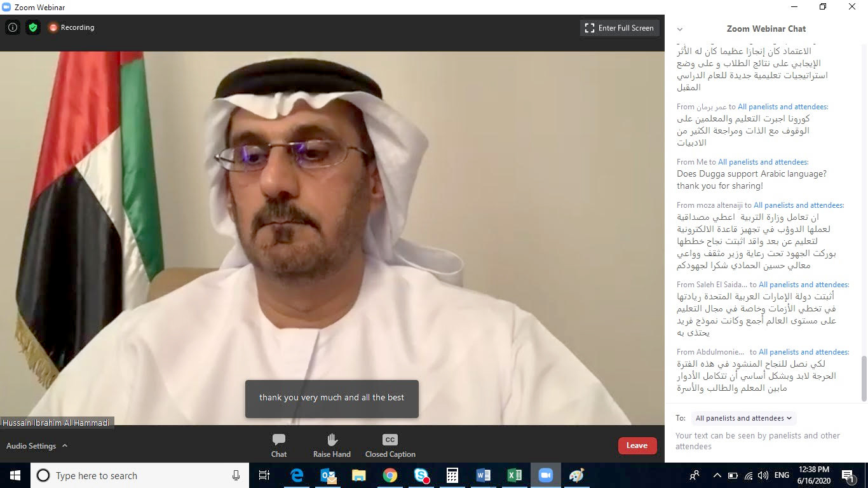Expand Audio Settings caret menu
Screen dimensions: 868x488
point(65,446)
